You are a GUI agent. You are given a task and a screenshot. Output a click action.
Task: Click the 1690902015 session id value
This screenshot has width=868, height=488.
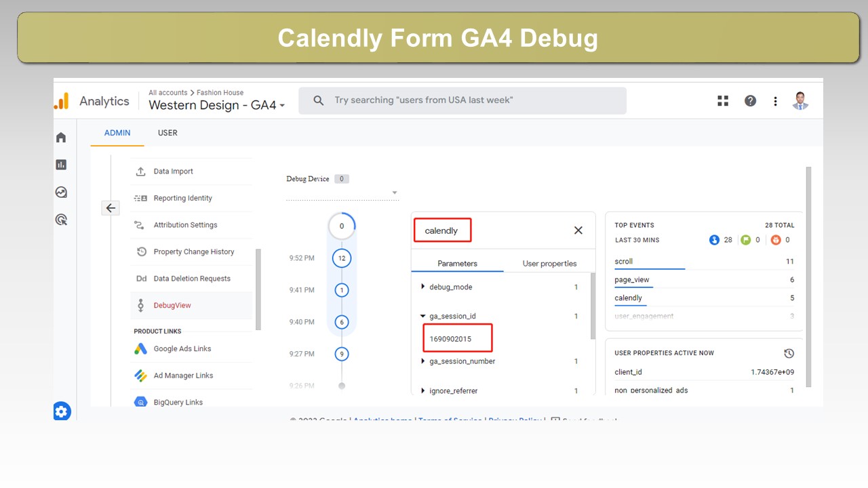click(450, 339)
